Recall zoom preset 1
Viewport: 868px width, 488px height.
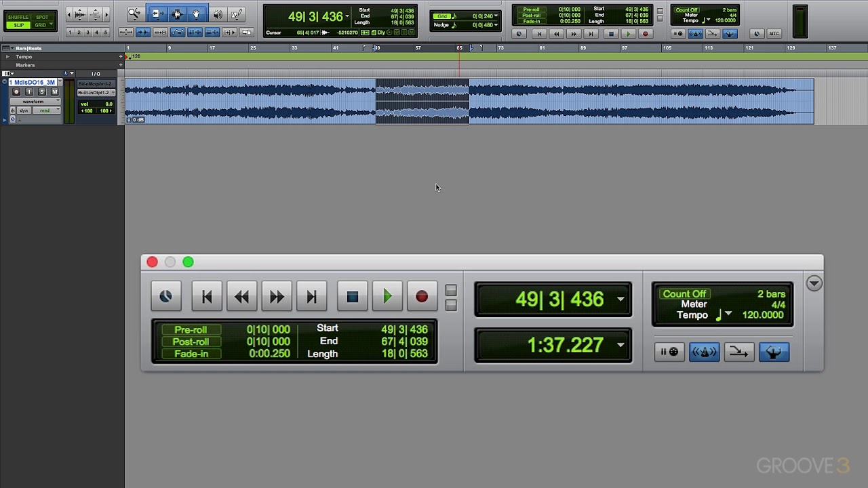coord(70,33)
